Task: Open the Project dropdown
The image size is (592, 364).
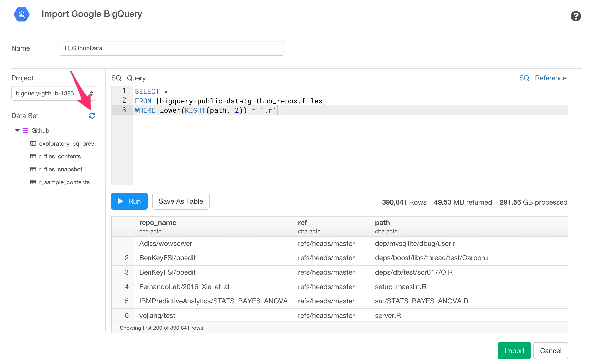Action: tap(54, 93)
